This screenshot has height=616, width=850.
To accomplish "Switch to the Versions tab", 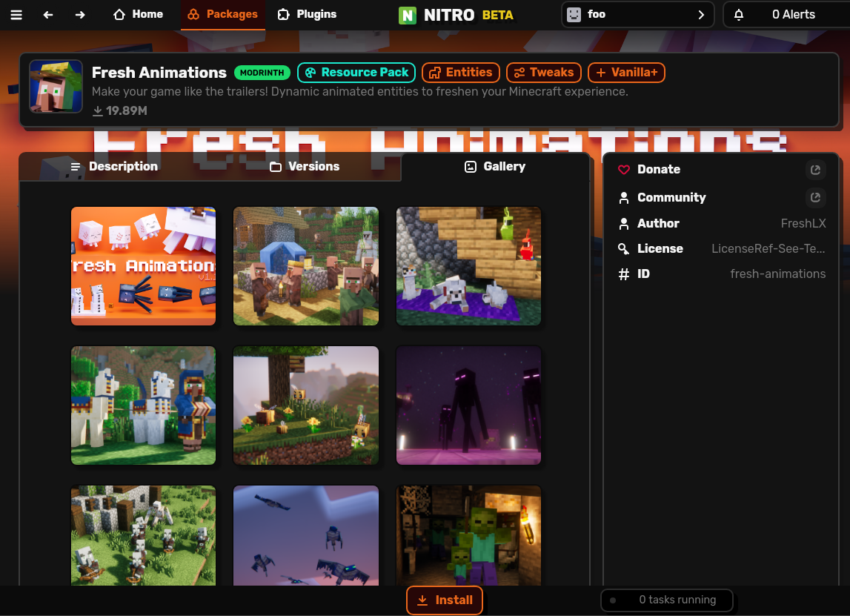I will pos(305,167).
